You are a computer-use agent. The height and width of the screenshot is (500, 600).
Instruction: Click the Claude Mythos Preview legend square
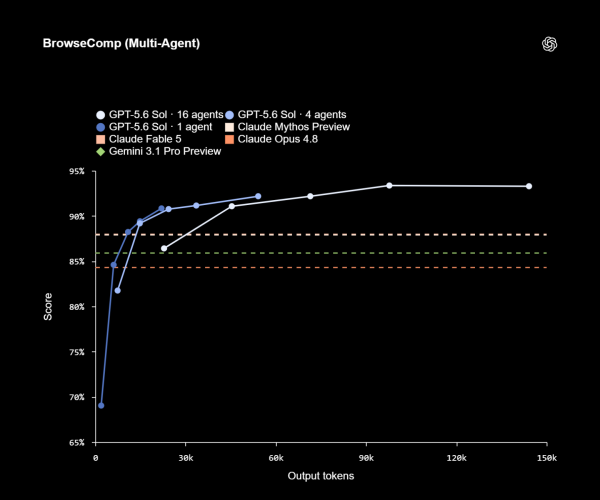229,127
